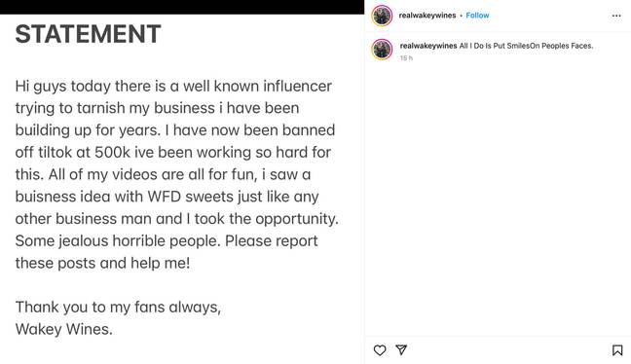Click the 'Hi guys today' opening line
Image resolution: width=631 pixels, height=364 pixels.
173,86
